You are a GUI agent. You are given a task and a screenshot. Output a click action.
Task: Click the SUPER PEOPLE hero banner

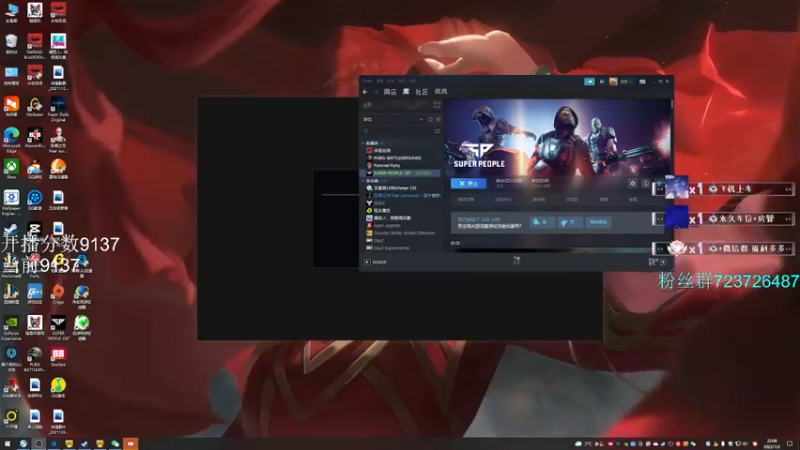(557, 138)
